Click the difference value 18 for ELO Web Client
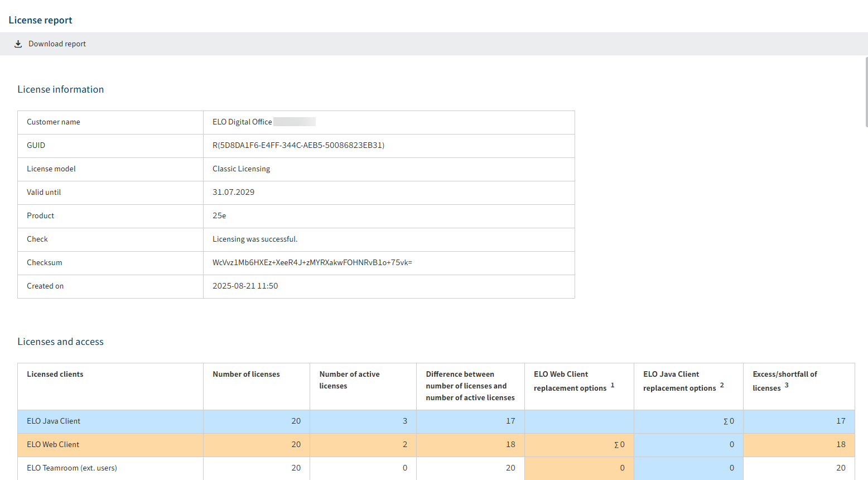 click(510, 445)
